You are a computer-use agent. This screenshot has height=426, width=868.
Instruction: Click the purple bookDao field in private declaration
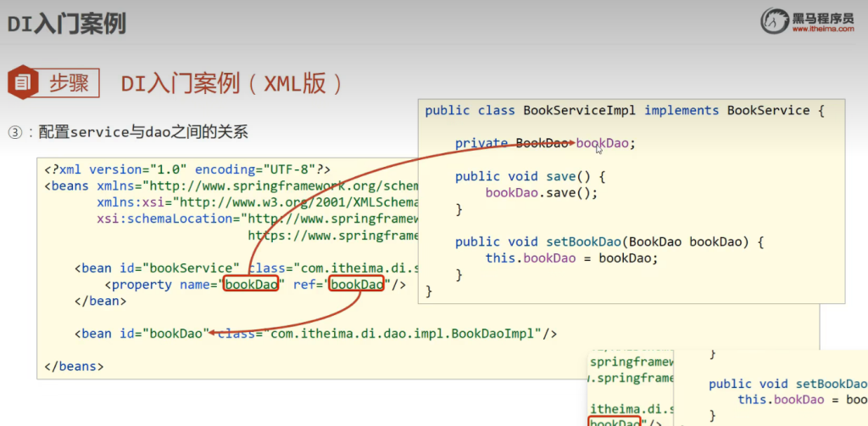point(602,143)
